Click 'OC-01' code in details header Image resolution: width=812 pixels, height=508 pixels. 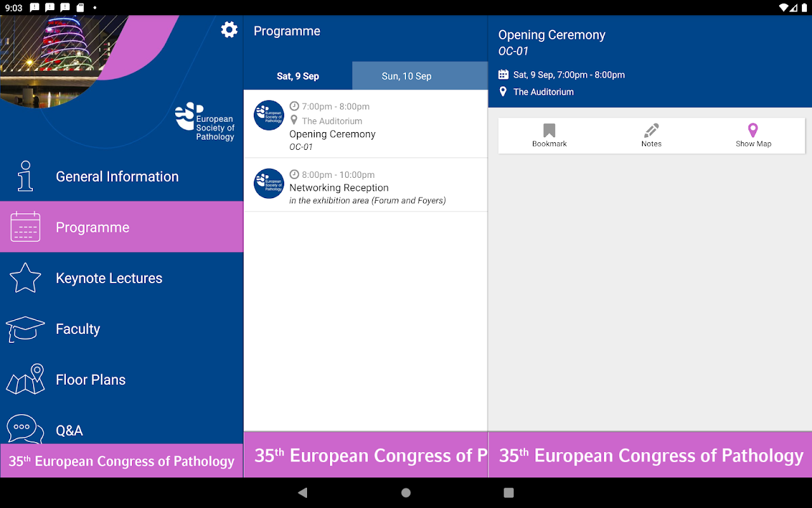[513, 51]
